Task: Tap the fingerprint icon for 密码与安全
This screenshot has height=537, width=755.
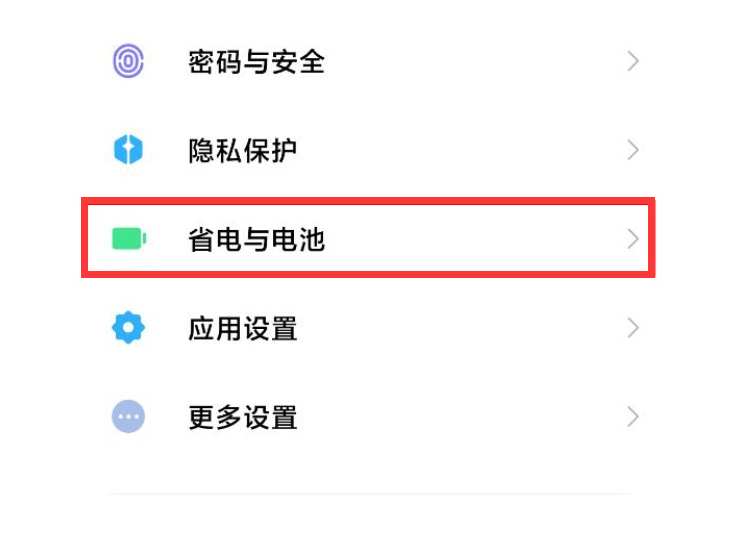Action: [128, 61]
